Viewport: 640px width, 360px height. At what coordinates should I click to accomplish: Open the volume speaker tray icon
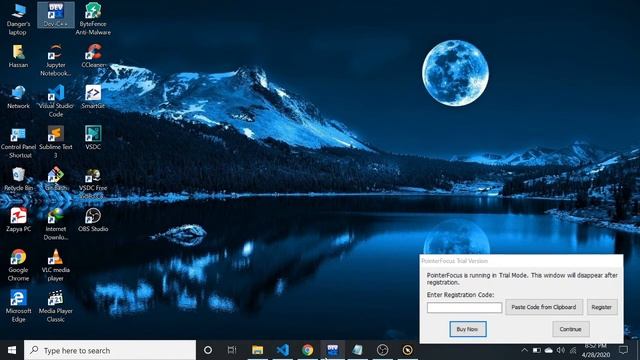(x=561, y=350)
